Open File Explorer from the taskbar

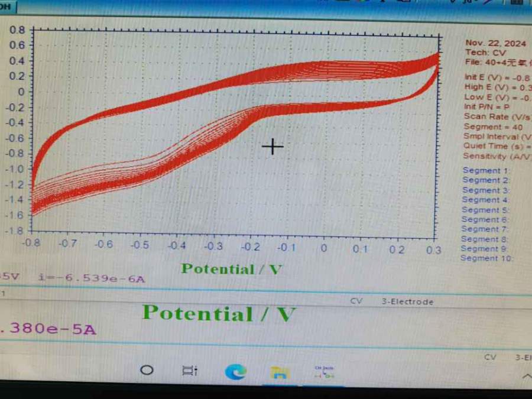pos(279,372)
